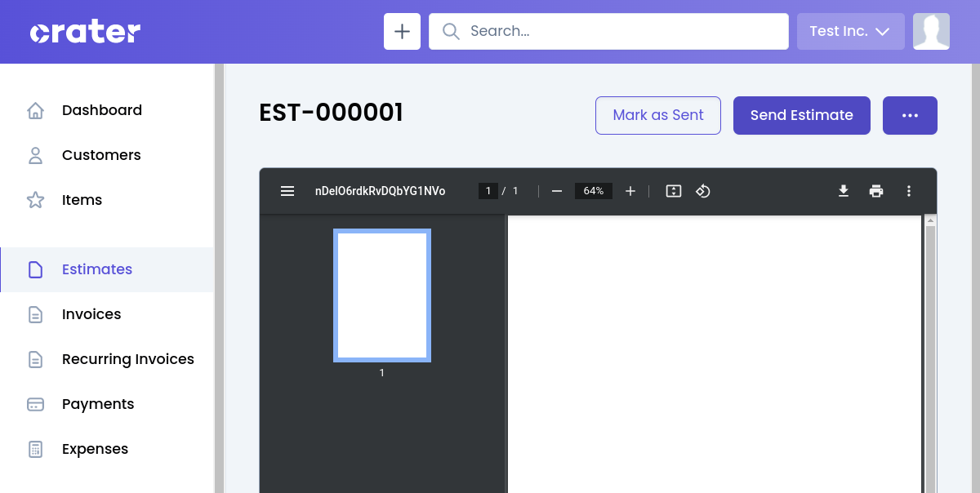This screenshot has height=493, width=980.
Task: Download the estimate PDF
Action: click(844, 191)
